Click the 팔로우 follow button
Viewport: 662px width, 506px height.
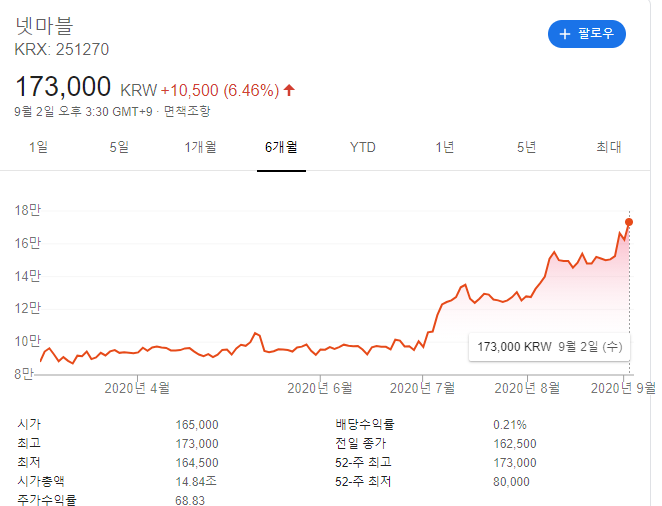click(x=586, y=34)
